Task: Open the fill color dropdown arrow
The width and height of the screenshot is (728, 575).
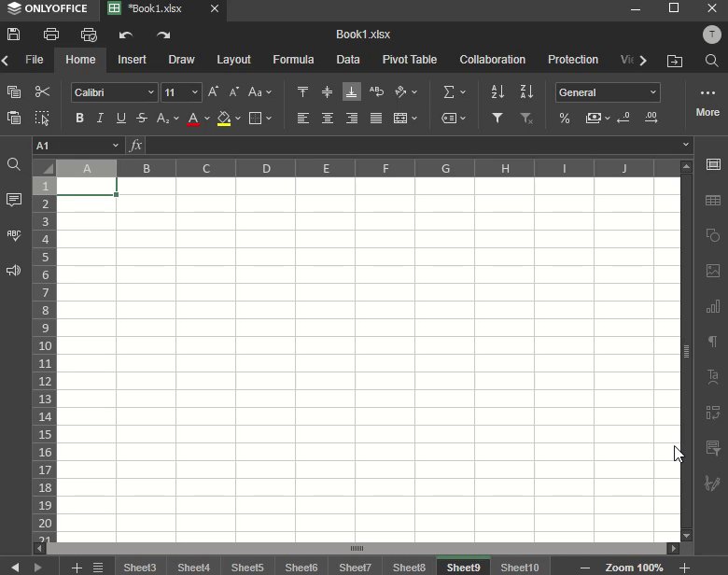Action: click(238, 119)
